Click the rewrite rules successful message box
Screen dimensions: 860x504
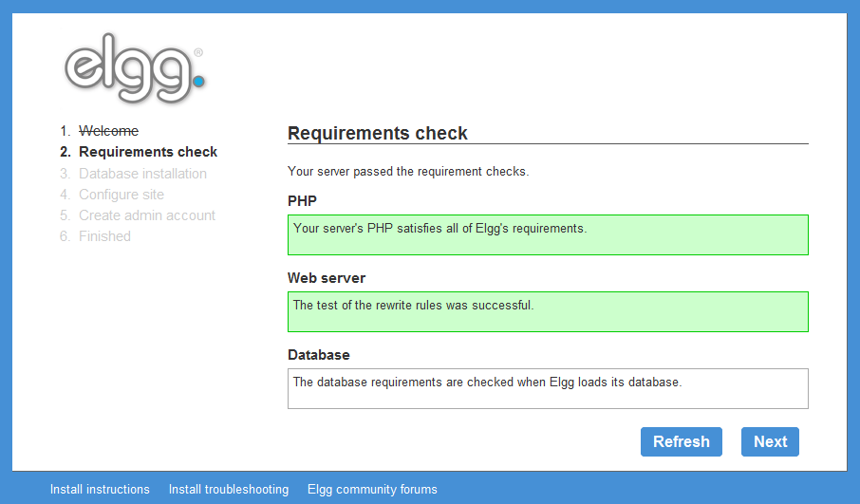548,311
